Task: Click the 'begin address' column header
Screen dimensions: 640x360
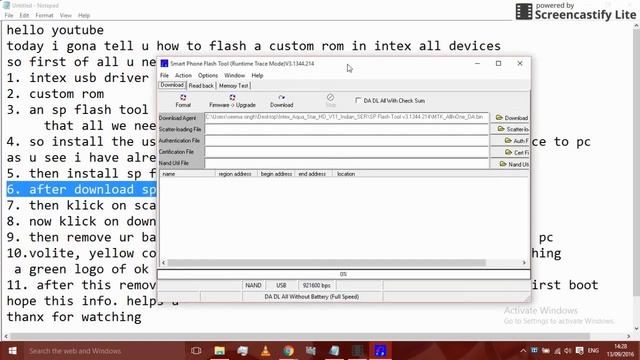Action: click(x=276, y=174)
